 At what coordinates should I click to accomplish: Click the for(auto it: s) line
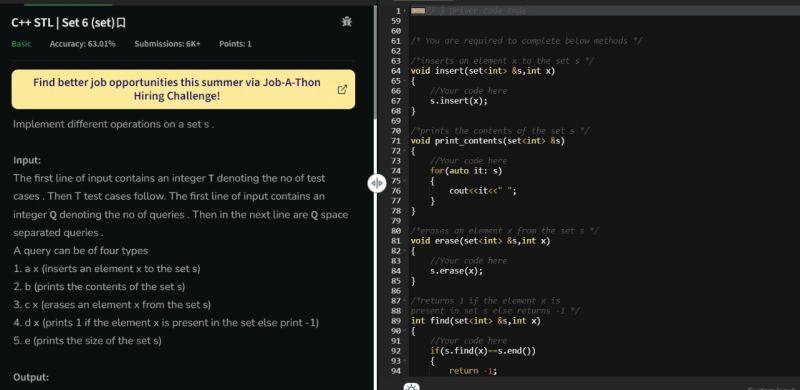coord(466,171)
